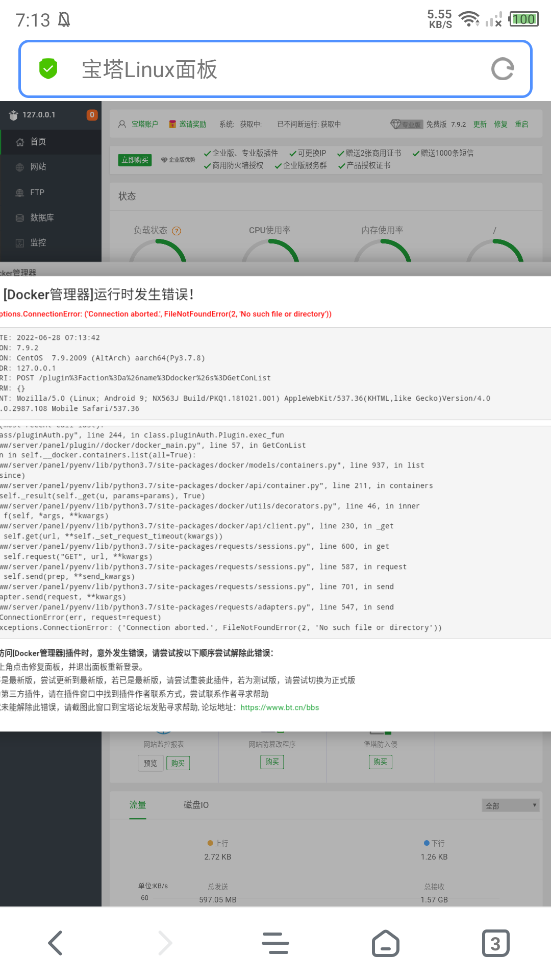Tap the 宝塔Linux面板 address bar title
This screenshot has height=980, width=551.
[149, 69]
